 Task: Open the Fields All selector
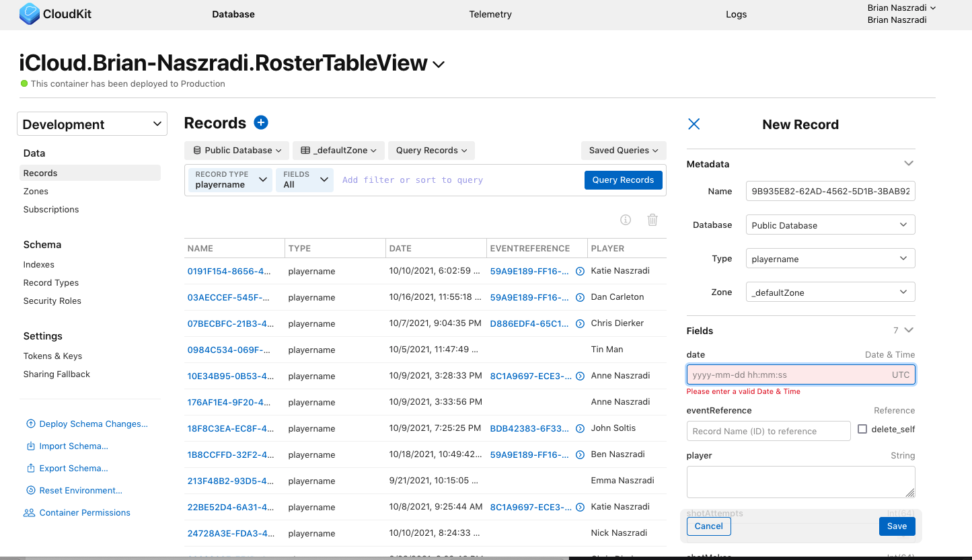tap(305, 179)
